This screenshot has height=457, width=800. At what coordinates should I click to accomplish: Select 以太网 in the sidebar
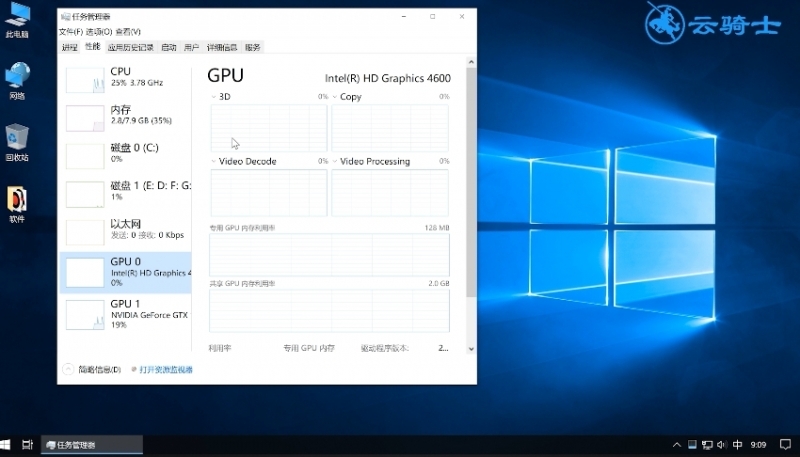(126, 232)
